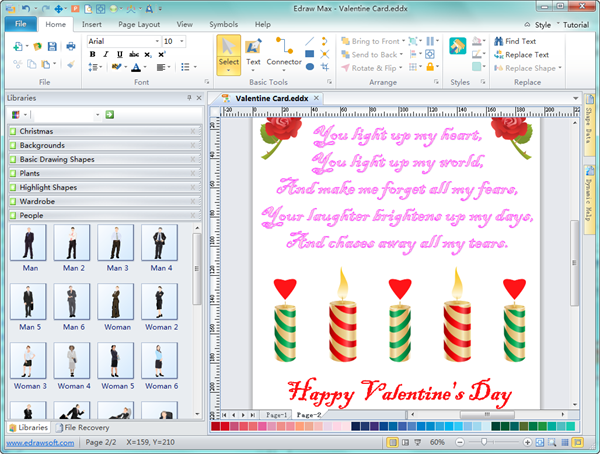Close the Backgrounds library category
The height and width of the screenshot is (454, 600).
click(x=193, y=145)
